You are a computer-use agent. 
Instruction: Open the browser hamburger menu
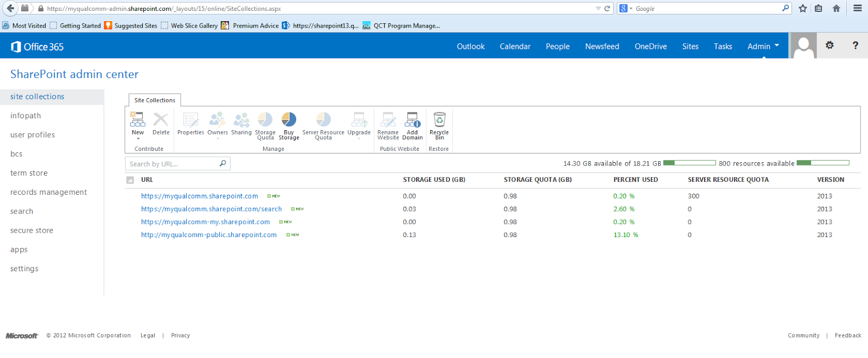click(x=858, y=8)
